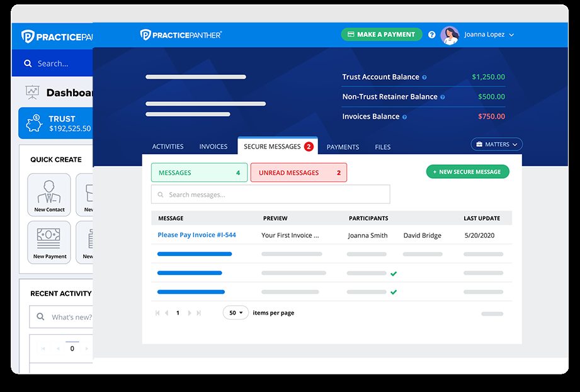Open the 50 items per page dropdown
Image resolution: width=580 pixels, height=392 pixels.
click(x=236, y=313)
